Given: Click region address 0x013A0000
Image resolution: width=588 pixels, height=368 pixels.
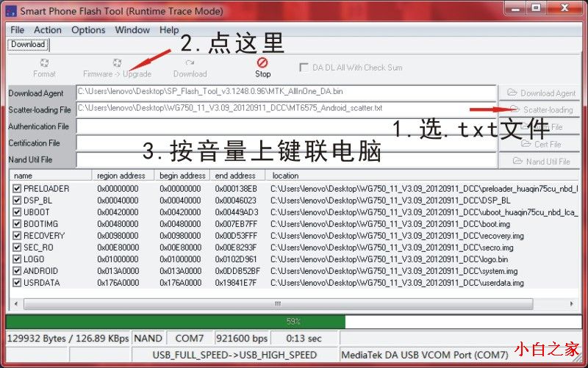Looking at the screenshot, I should [x=118, y=271].
